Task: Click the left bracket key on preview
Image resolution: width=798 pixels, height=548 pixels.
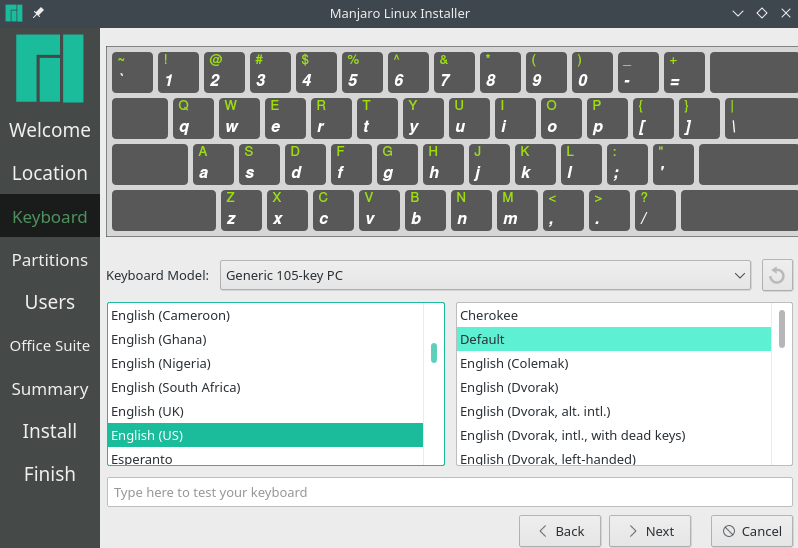Action: 653,119
